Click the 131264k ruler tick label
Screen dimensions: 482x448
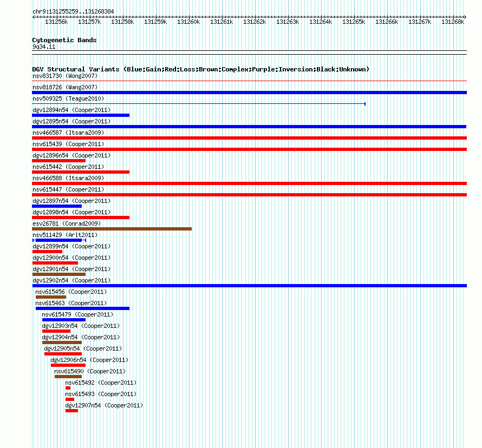point(321,22)
